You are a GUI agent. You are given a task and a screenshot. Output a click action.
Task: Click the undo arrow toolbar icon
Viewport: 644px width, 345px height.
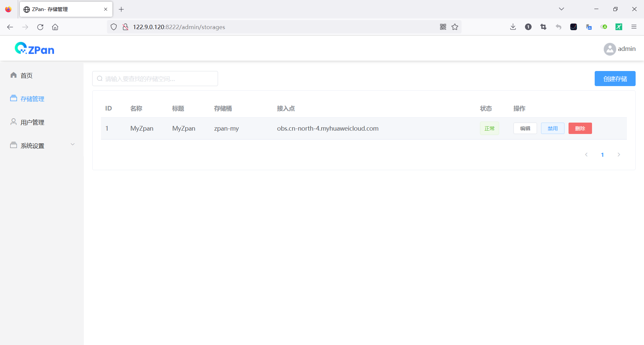[x=558, y=27]
